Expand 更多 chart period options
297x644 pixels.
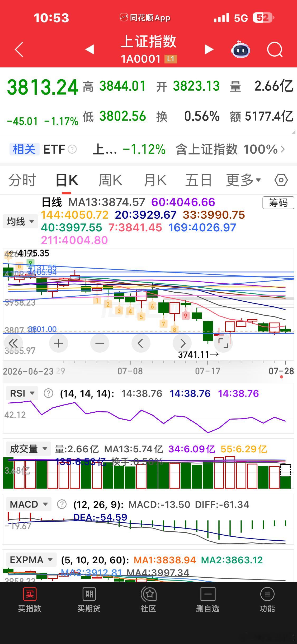(x=243, y=180)
